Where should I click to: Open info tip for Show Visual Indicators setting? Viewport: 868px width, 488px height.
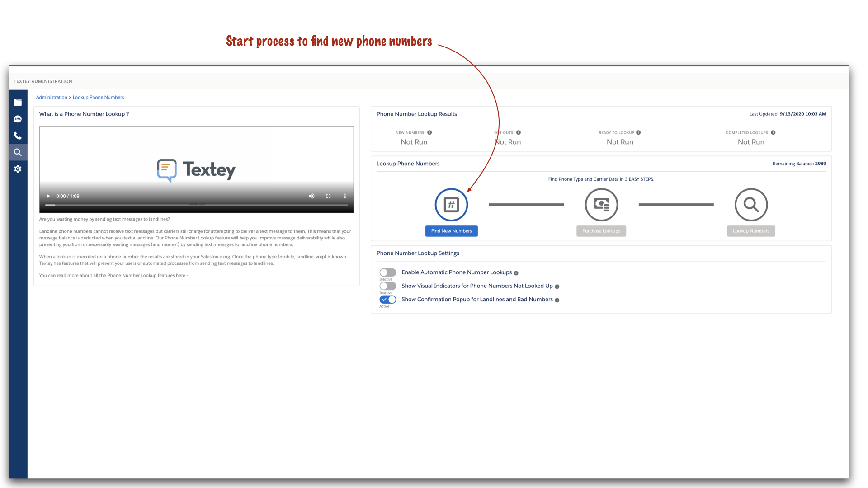557,286
